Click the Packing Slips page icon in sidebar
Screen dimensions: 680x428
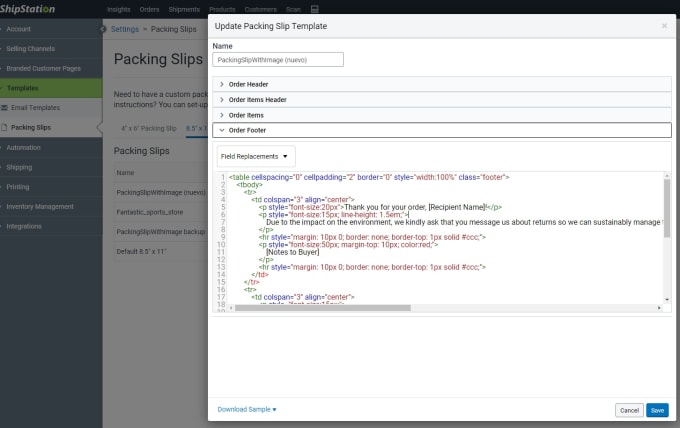tap(4, 127)
